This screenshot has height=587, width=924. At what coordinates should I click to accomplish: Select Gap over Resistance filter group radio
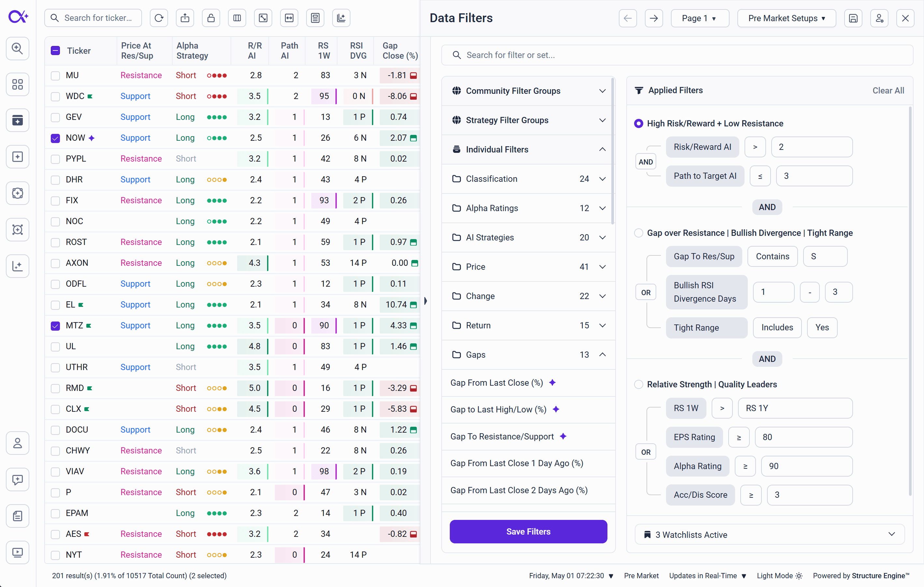coord(638,233)
